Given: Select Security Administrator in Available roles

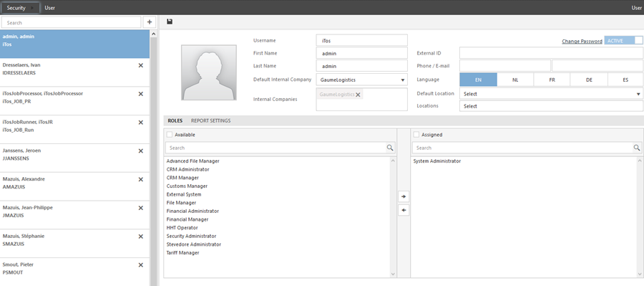Looking at the screenshot, I should coord(191,237).
